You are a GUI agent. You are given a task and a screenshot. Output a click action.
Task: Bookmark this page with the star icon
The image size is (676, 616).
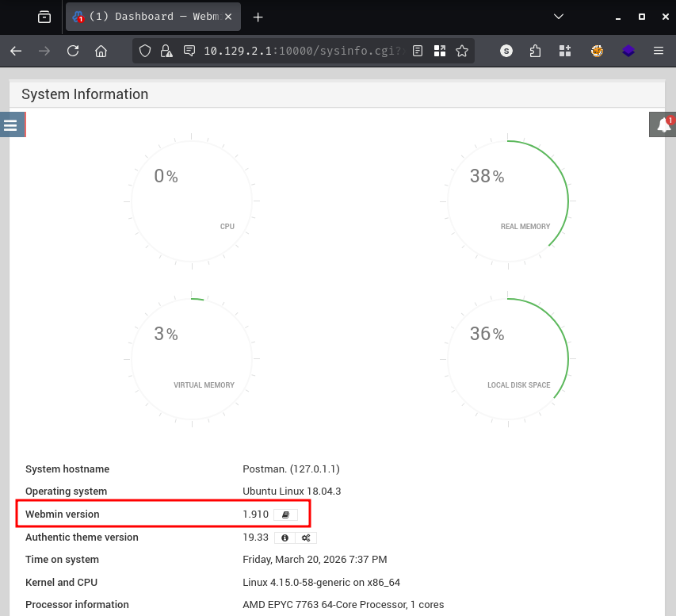[x=462, y=51]
